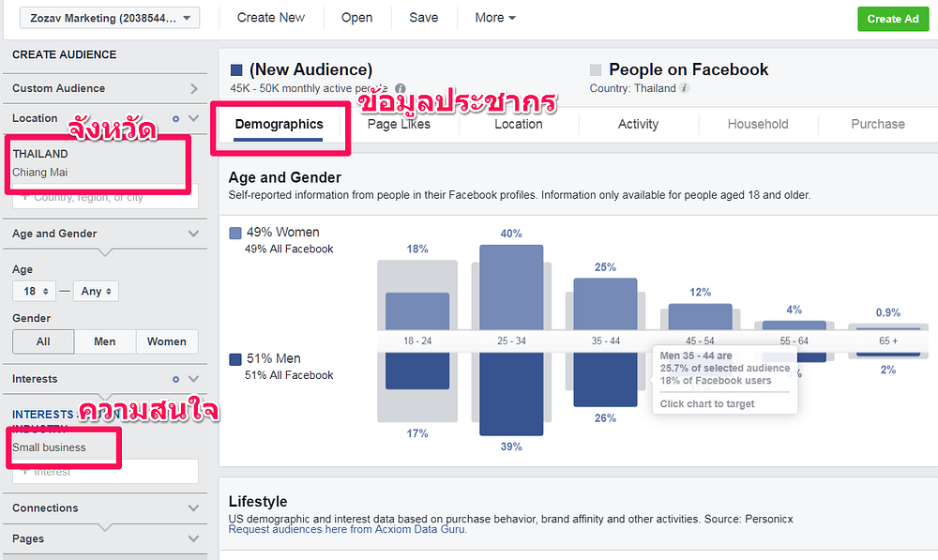Switch to the Household tab
The width and height of the screenshot is (938, 560).
pyautogui.click(x=758, y=125)
